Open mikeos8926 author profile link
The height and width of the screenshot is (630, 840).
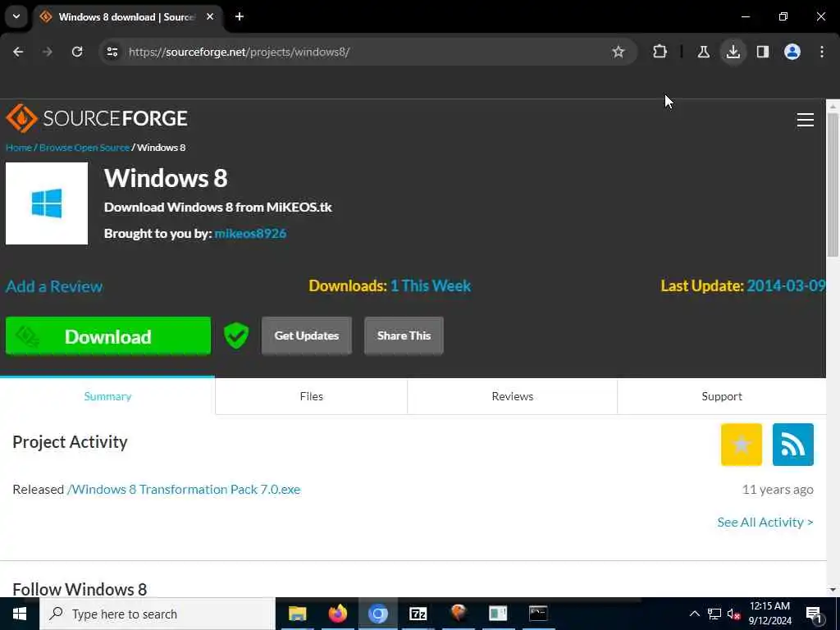point(250,234)
